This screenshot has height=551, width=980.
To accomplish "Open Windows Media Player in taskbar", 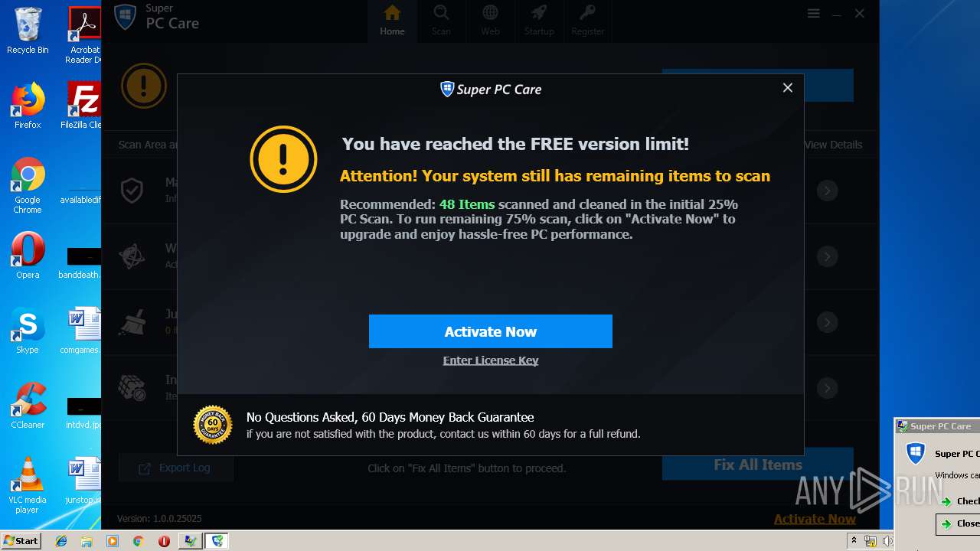I will 113,541.
